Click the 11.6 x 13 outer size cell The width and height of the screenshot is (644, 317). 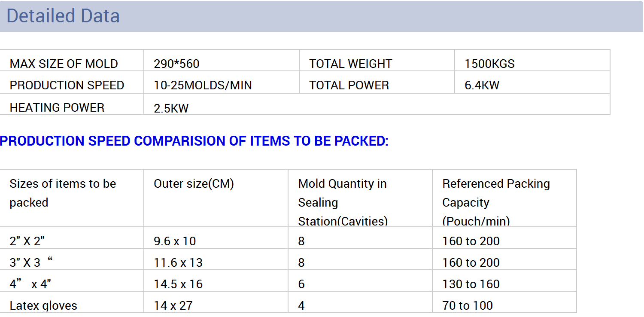coord(178,262)
